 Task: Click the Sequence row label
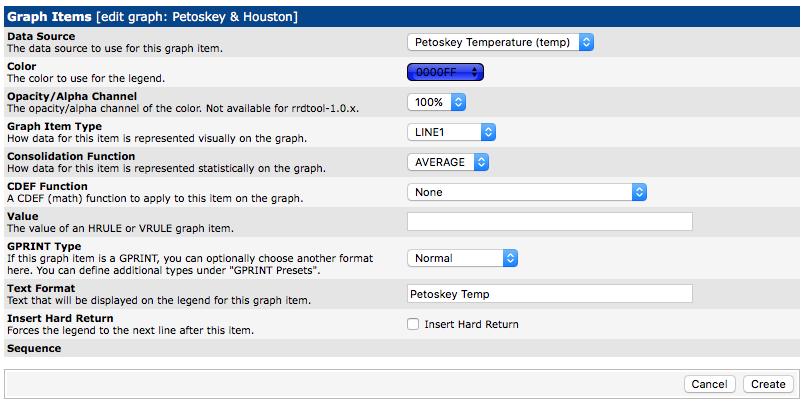34,348
